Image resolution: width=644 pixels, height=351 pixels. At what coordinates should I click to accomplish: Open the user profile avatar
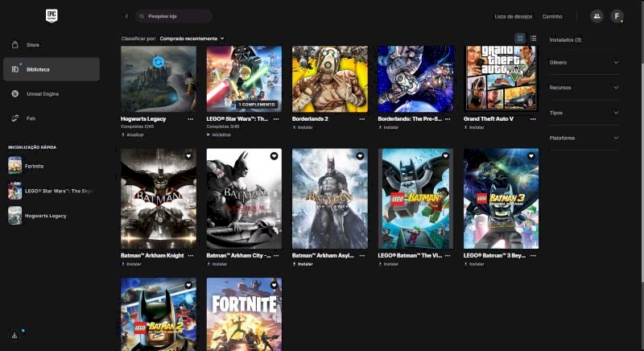pos(617,16)
